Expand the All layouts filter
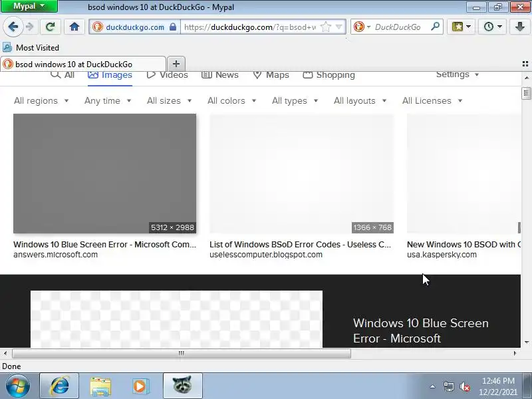The width and height of the screenshot is (532, 399). pos(360,101)
